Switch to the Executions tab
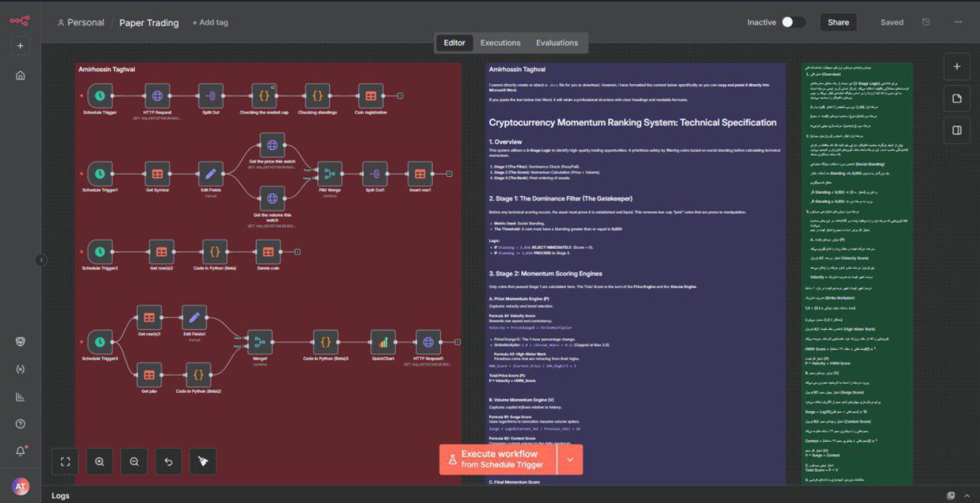This screenshot has height=503, width=980. [500, 43]
